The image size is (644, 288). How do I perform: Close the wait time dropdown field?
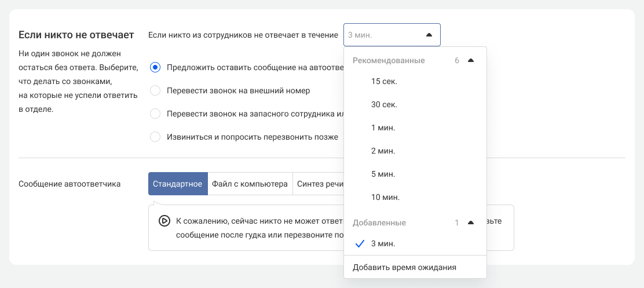click(429, 35)
